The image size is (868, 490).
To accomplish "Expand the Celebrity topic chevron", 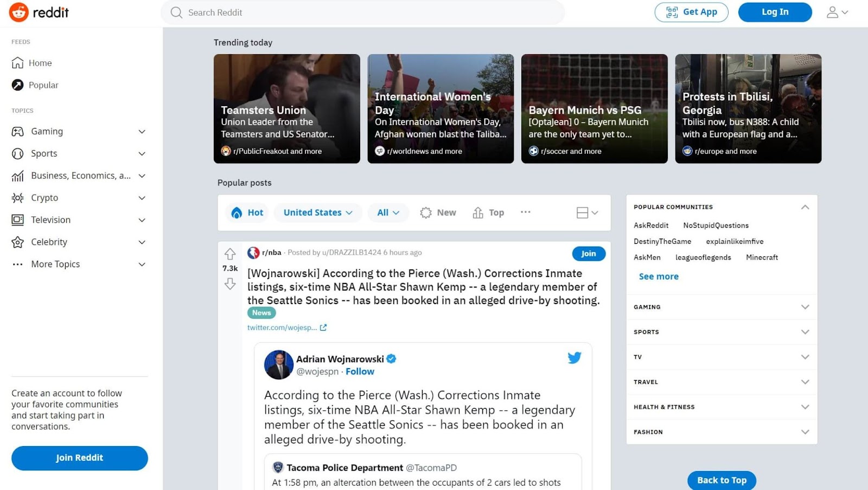I will [142, 242].
